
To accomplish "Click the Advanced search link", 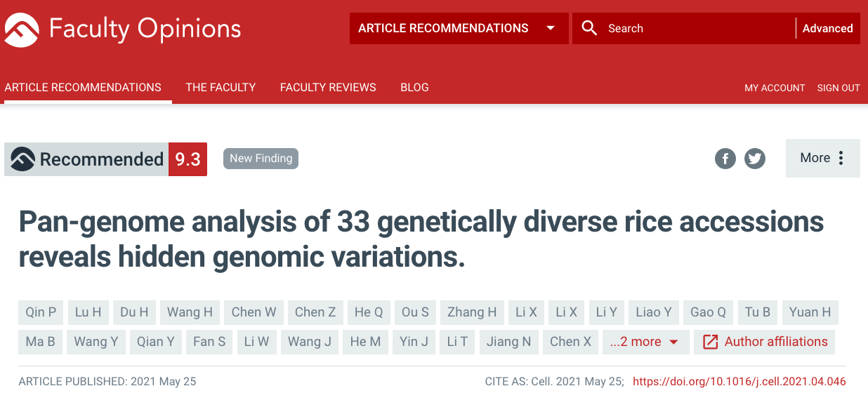I will coord(827,28).
